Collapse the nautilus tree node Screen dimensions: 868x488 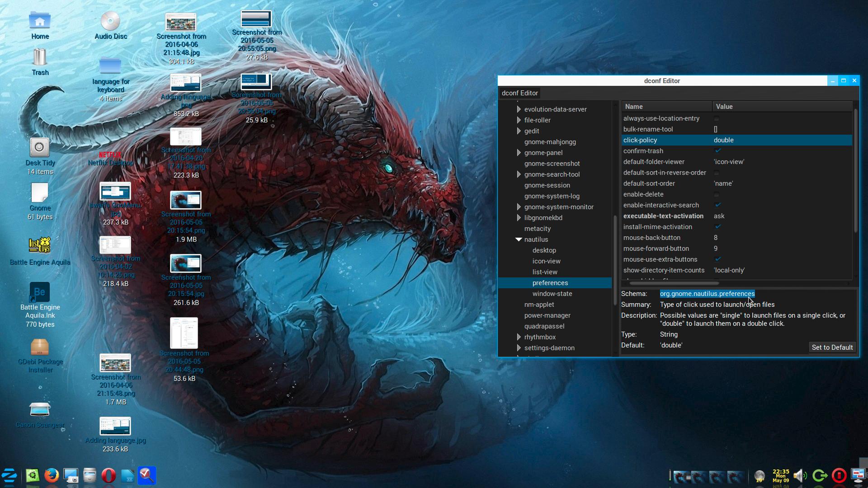(519, 239)
